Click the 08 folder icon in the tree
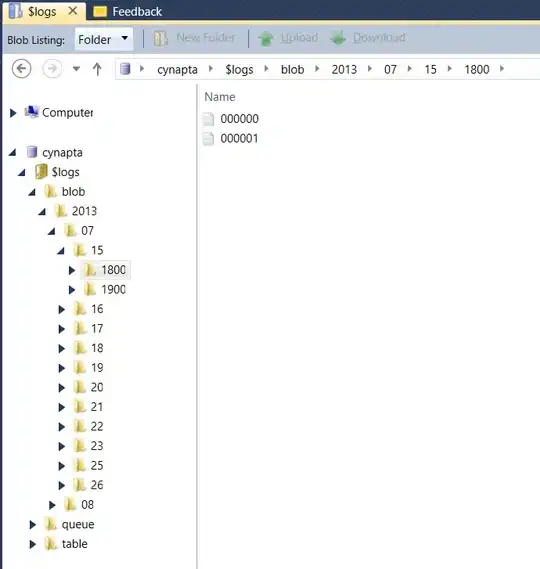Screen dimensions: 540x569 click(x=70, y=504)
